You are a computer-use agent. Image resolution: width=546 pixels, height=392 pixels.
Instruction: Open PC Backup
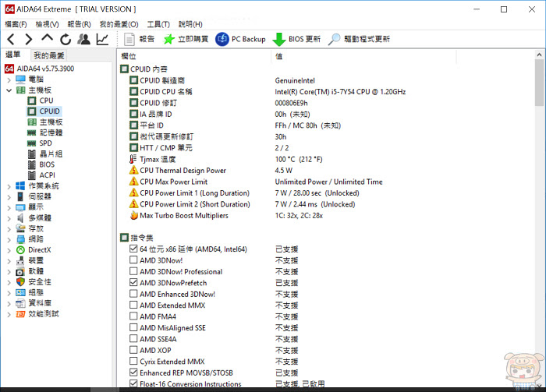pos(240,39)
